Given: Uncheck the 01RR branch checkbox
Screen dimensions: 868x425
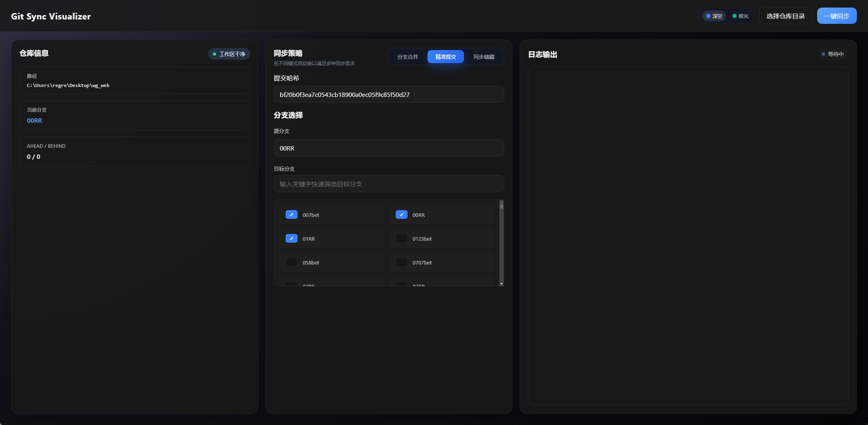Looking at the screenshot, I should pos(292,238).
